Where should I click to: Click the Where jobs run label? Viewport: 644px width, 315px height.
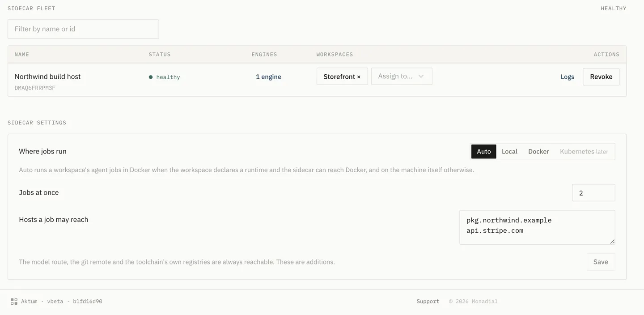[42, 151]
